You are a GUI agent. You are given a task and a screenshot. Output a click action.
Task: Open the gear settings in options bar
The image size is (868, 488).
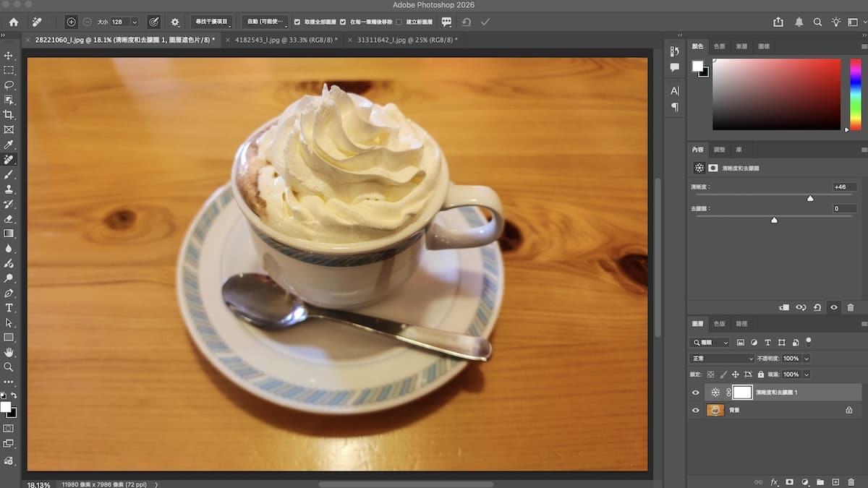pos(174,22)
